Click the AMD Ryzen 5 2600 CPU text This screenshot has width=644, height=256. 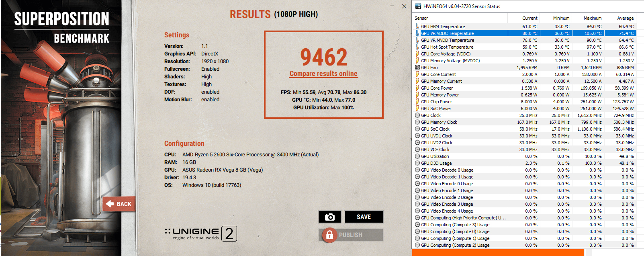[x=250, y=154]
